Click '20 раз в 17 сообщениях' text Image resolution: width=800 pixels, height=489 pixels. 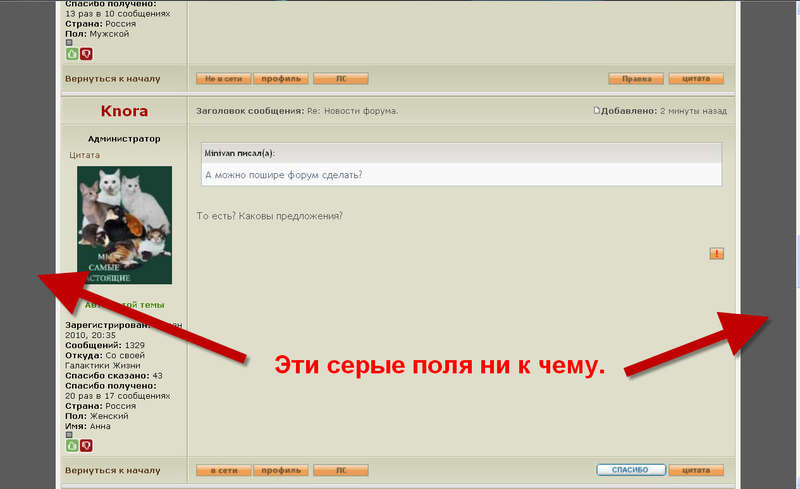click(117, 396)
